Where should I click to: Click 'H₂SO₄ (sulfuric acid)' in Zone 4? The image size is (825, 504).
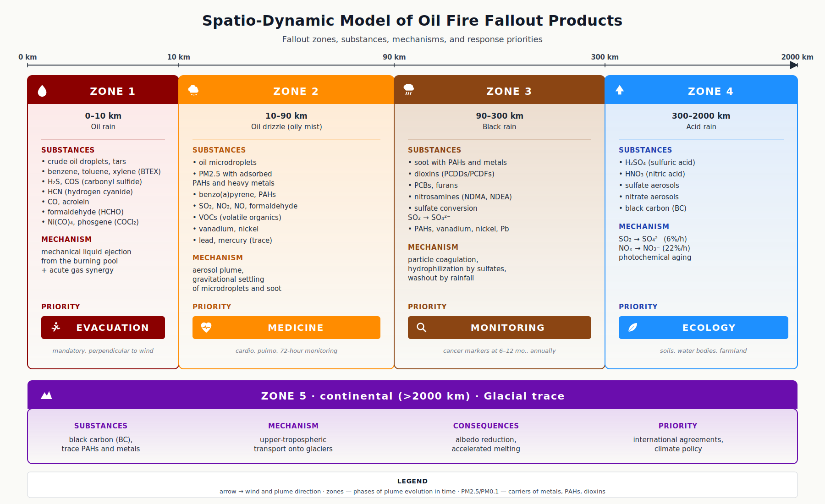[x=660, y=162]
